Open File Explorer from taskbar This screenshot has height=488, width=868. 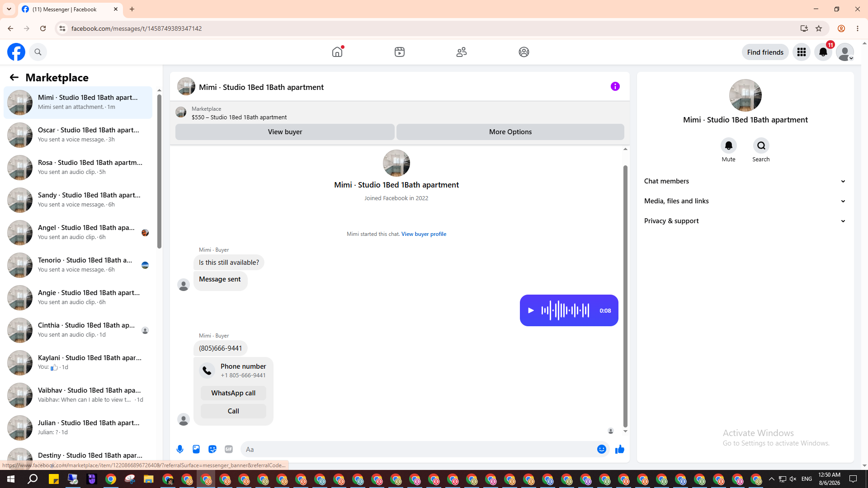coord(149,479)
